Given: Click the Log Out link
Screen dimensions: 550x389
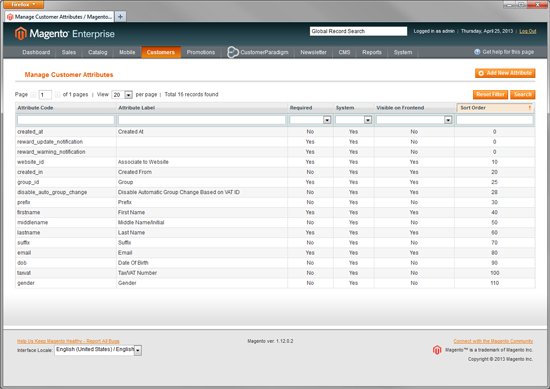Looking at the screenshot, I should (x=528, y=31).
